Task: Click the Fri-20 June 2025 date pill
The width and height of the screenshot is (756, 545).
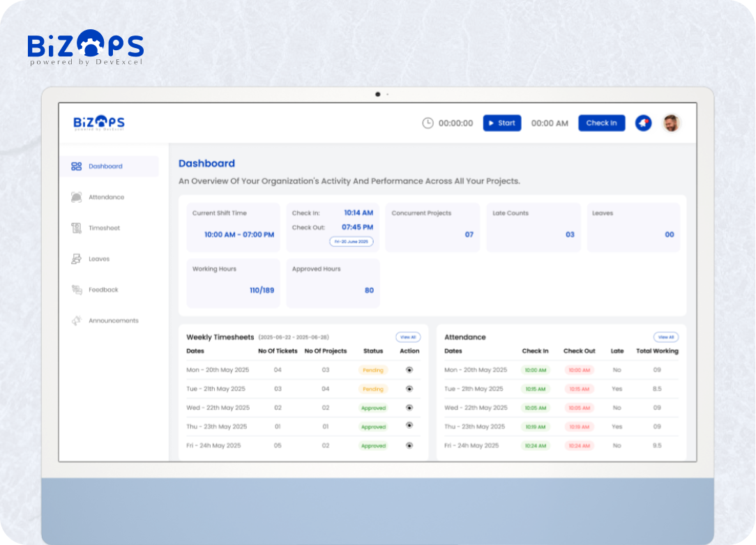Action: (351, 241)
